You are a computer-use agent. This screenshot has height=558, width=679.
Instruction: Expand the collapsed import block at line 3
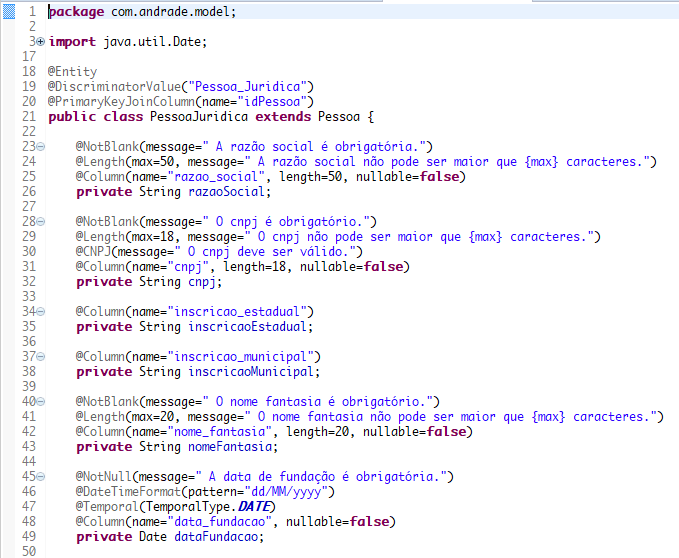tap(40, 42)
